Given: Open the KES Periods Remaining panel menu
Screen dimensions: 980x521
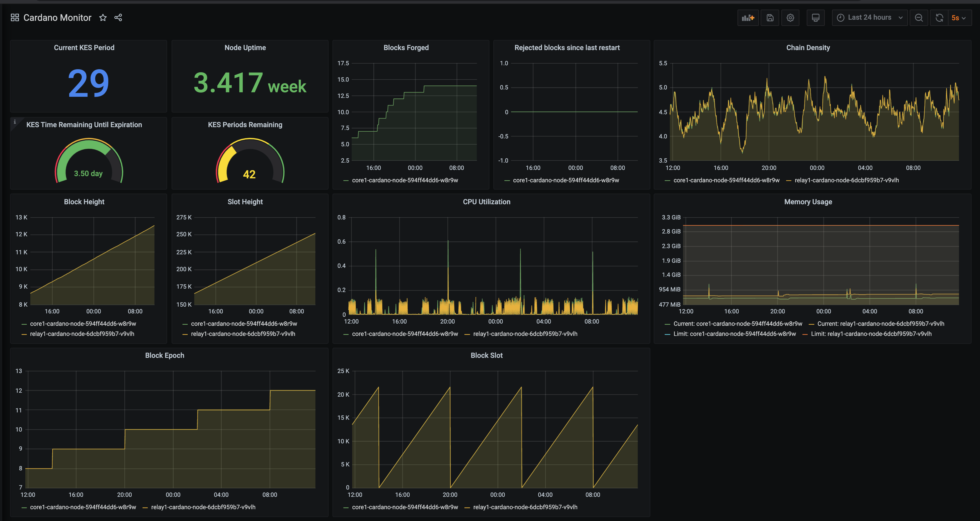Looking at the screenshot, I should (245, 125).
